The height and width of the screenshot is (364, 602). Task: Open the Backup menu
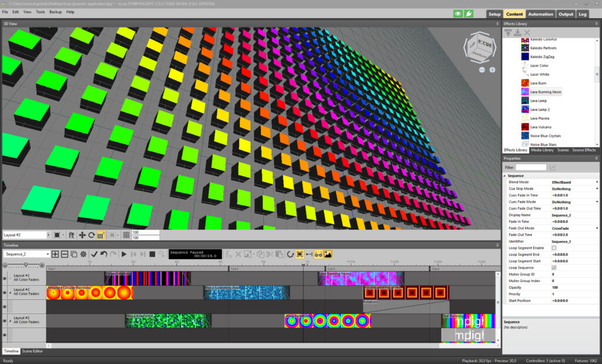coord(55,12)
